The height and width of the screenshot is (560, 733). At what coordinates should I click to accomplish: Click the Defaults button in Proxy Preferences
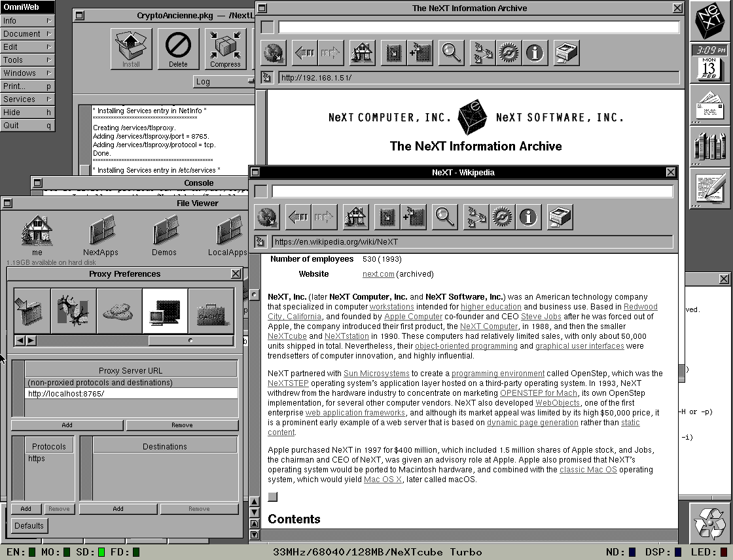point(29,525)
